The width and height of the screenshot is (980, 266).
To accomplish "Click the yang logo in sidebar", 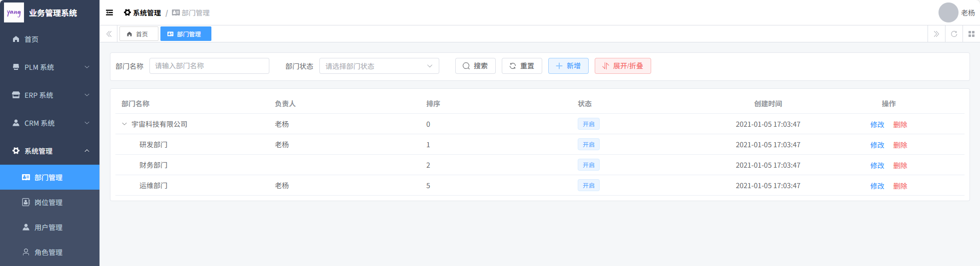I will tap(14, 12).
